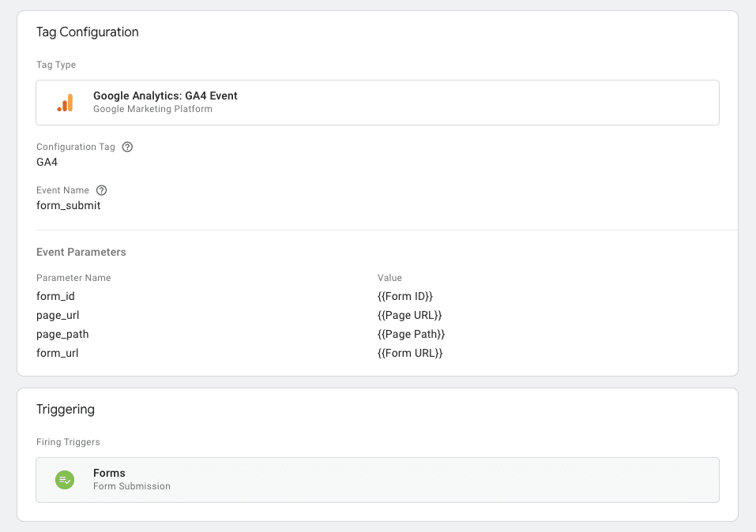
Task: Click the {{Page URL}} value
Action: (x=409, y=316)
